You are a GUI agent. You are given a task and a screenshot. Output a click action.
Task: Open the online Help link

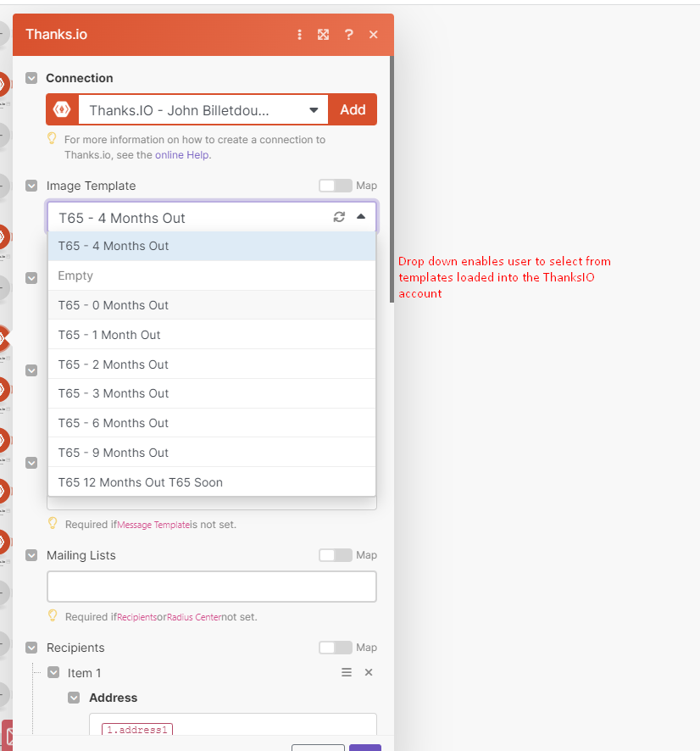(x=182, y=155)
